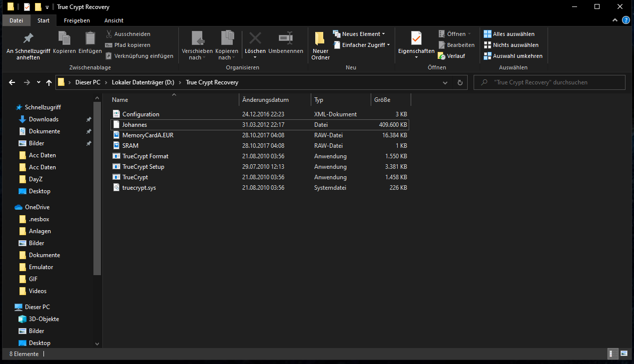This screenshot has width=634, height=364.
Task: Click the True Crypt Recovery search field
Action: pos(549,82)
